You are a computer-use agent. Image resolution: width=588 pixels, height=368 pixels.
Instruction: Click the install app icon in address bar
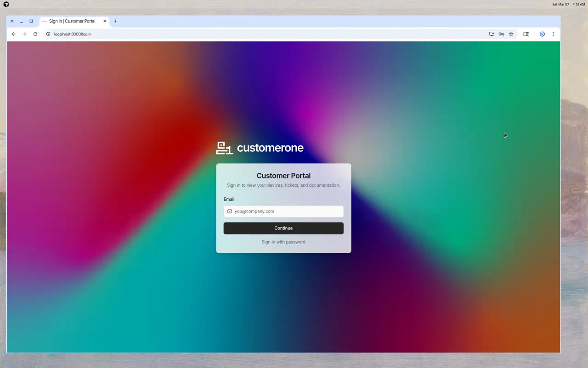click(x=492, y=34)
